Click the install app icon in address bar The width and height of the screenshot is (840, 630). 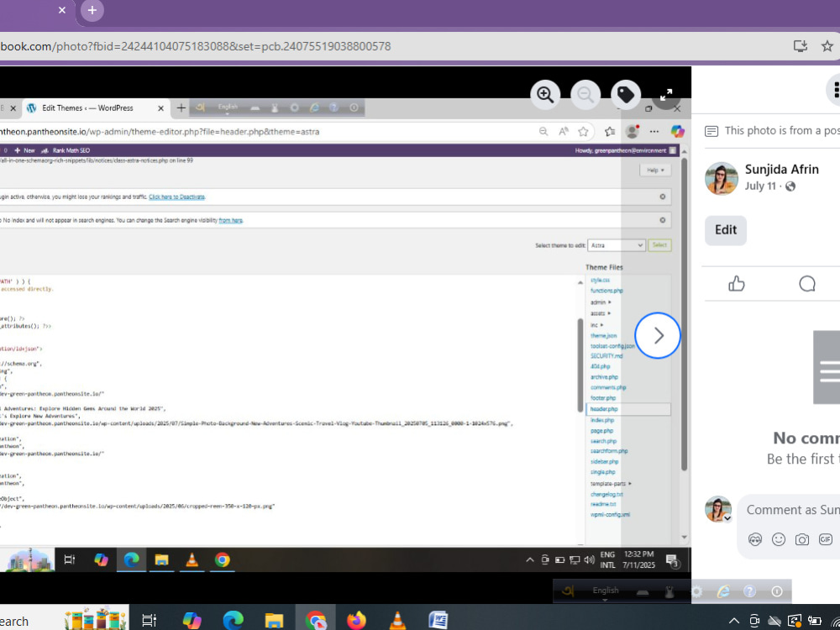pyautogui.click(x=801, y=46)
